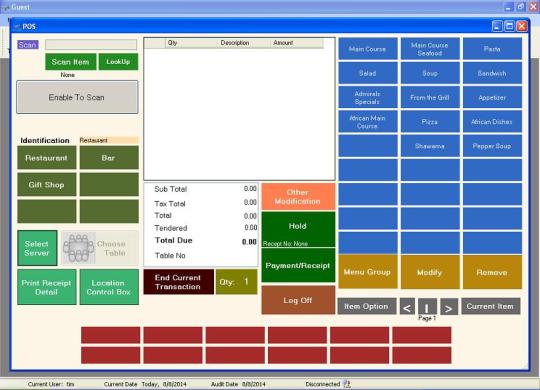Close the Guest window
540x390 pixels.
(x=534, y=7)
